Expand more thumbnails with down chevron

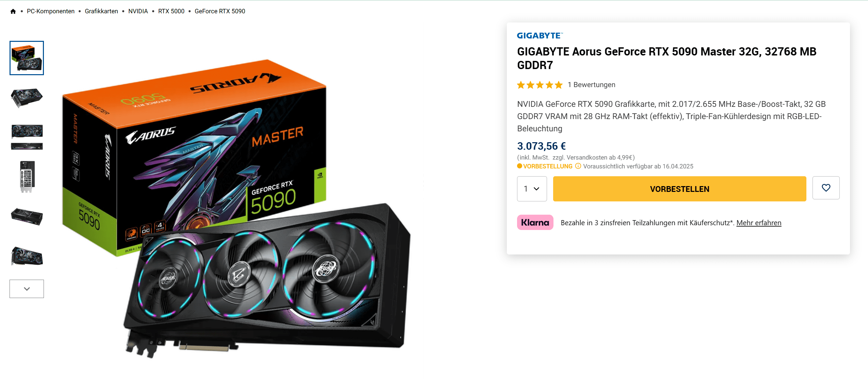pos(27,289)
